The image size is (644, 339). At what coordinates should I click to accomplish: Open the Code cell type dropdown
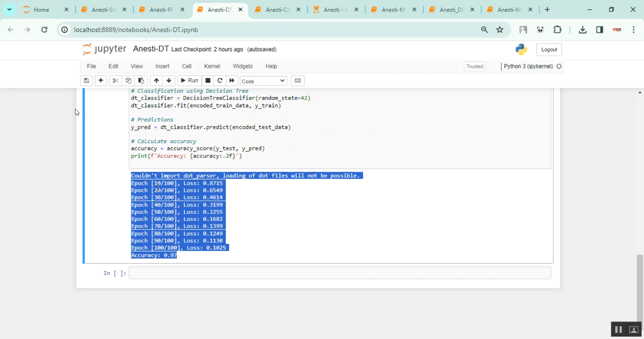263,81
